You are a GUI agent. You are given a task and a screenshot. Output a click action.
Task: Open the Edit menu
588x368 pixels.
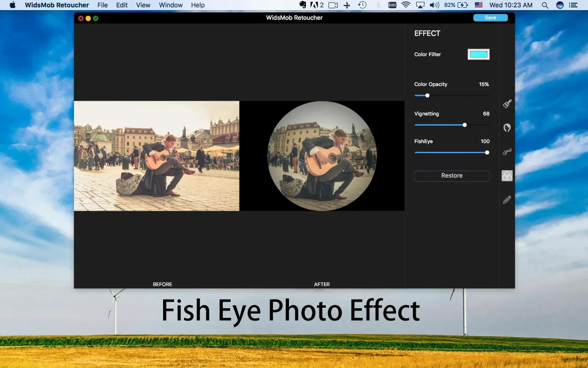coord(122,5)
